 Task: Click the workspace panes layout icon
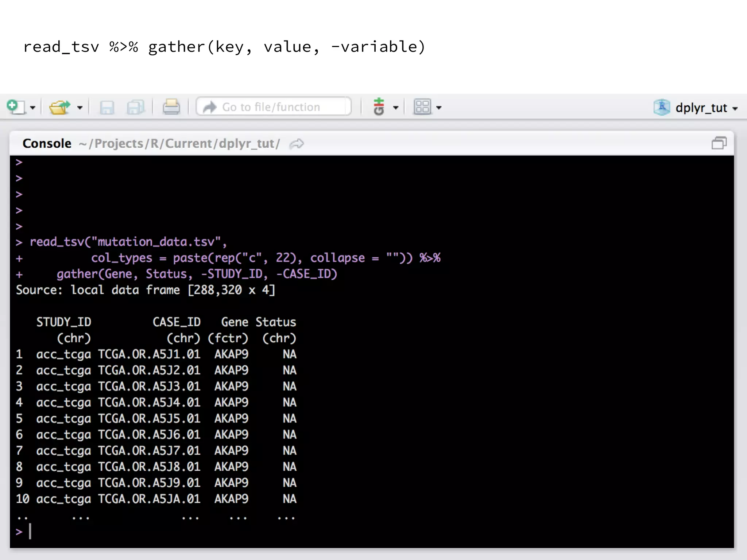point(422,107)
